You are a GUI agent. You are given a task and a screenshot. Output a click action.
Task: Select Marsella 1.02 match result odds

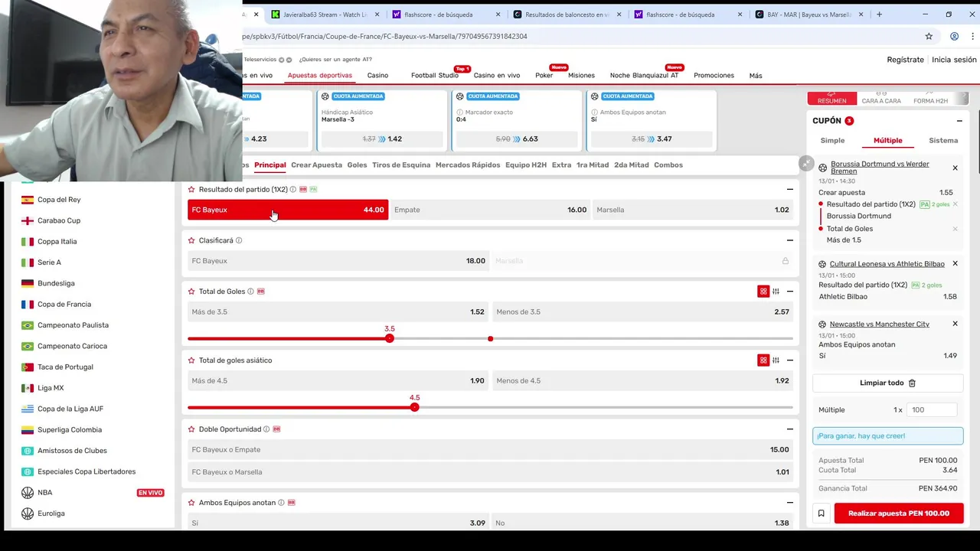click(693, 210)
